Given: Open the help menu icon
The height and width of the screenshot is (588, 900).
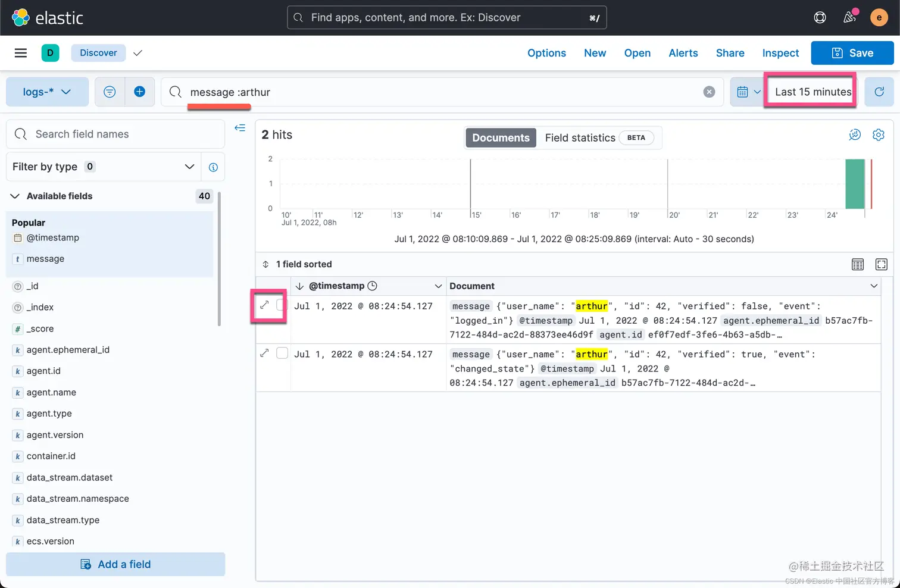Looking at the screenshot, I should (820, 18).
